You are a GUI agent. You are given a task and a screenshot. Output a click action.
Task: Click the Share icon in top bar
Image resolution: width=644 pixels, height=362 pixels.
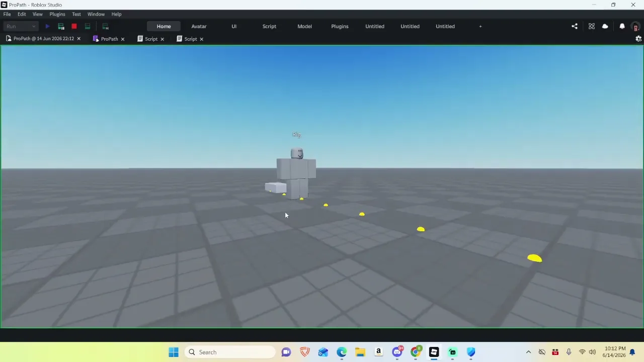[x=575, y=26]
